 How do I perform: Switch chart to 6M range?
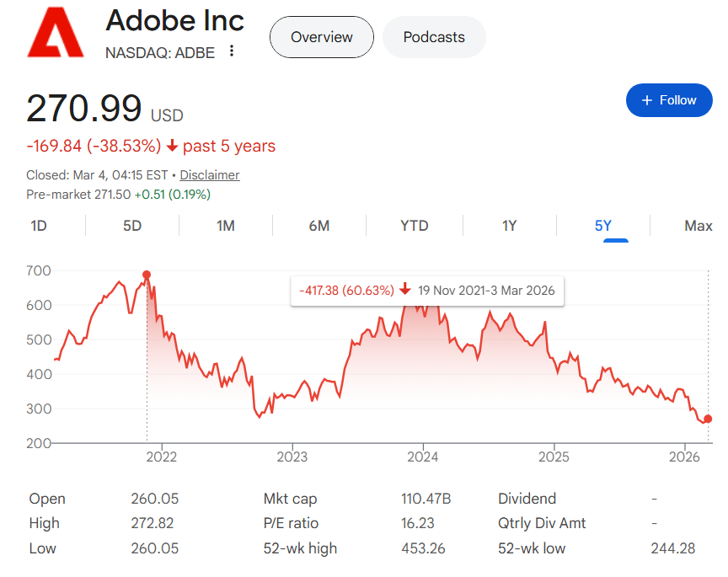pos(318,226)
